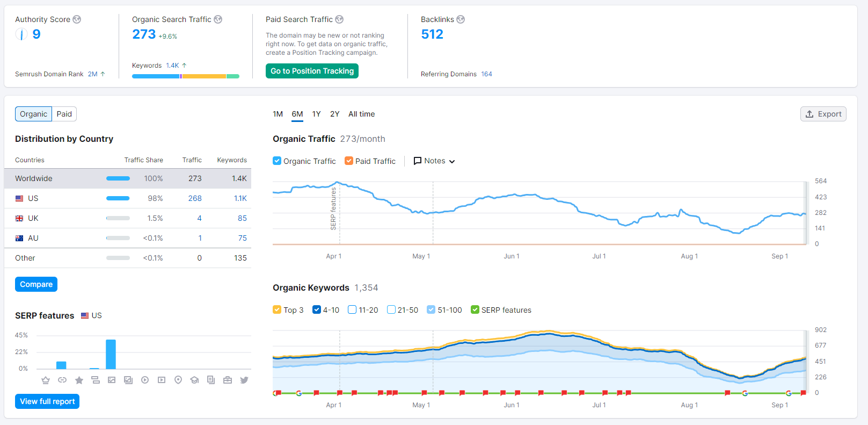The width and height of the screenshot is (868, 425).
Task: Open the View full report button
Action: (47, 401)
